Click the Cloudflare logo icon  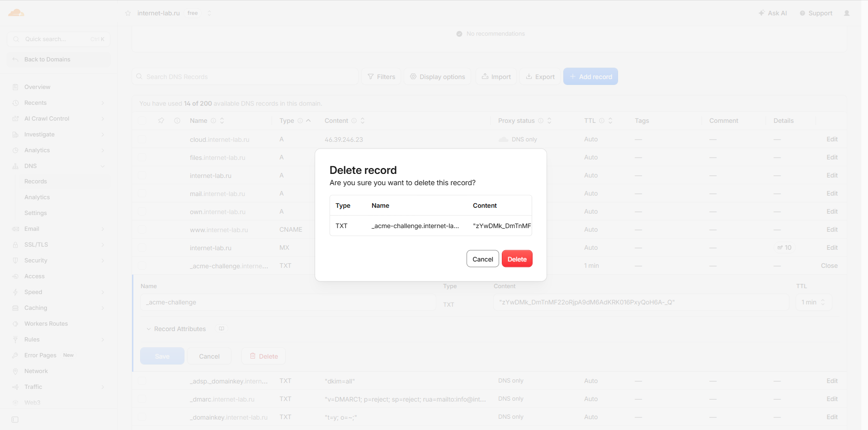coord(16,13)
